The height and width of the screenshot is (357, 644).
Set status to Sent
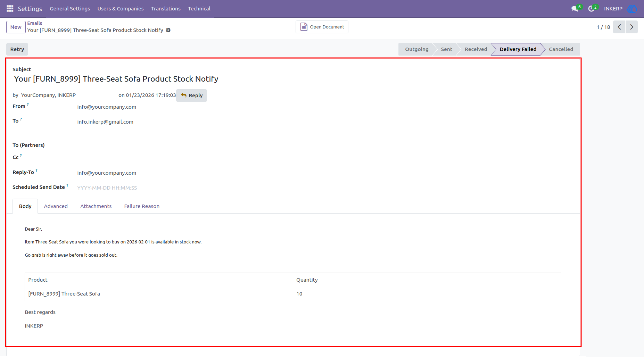click(x=446, y=49)
